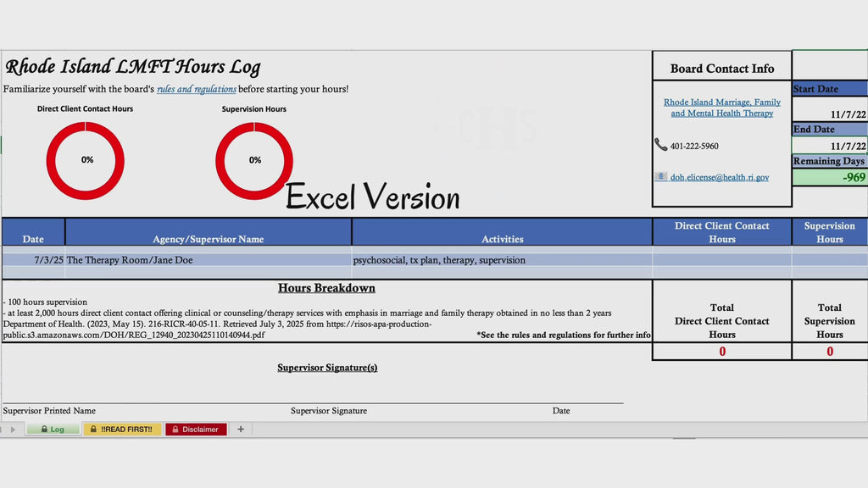Click the lock icon on Disclaimer tab
The width and height of the screenshot is (868, 488).
coord(175,430)
